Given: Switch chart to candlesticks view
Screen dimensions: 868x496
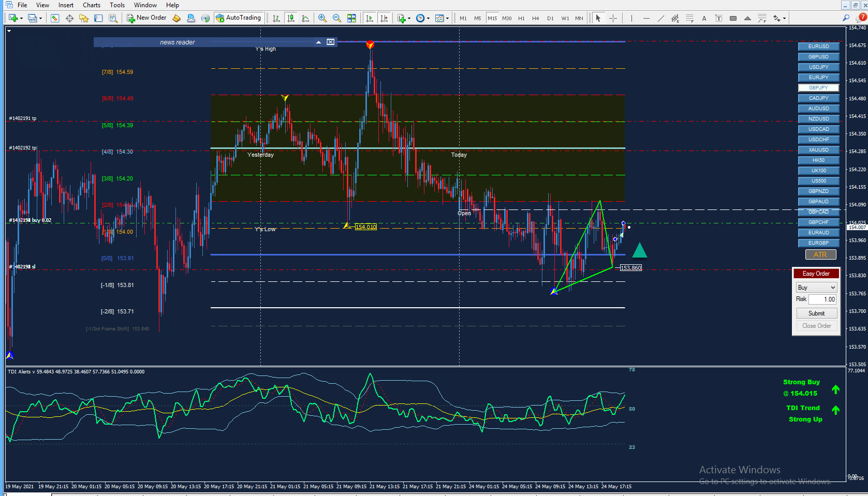Looking at the screenshot, I should (x=291, y=18).
